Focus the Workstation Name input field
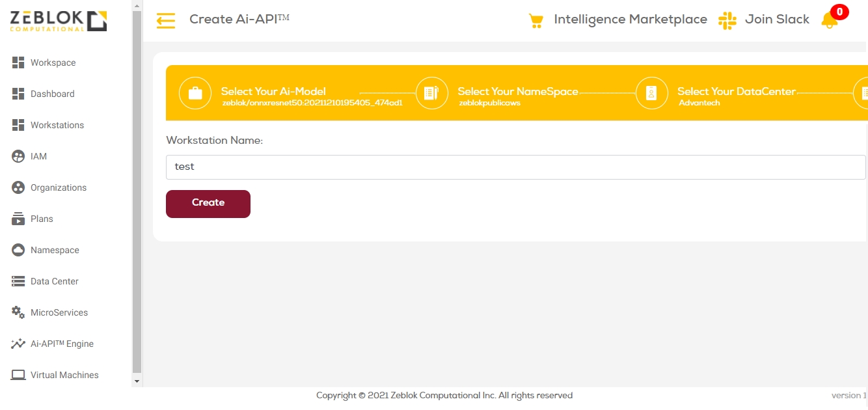868x410 pixels. pos(515,167)
